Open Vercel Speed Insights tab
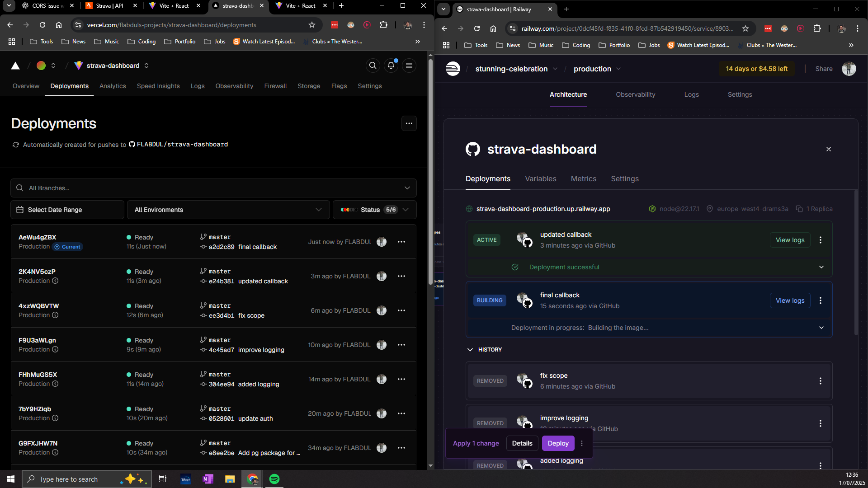This screenshot has height=488, width=868. coord(158,86)
